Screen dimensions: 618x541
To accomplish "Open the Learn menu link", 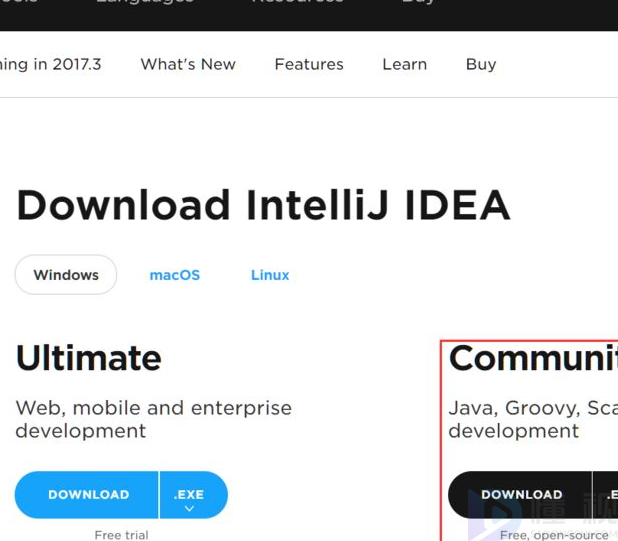I will pyautogui.click(x=405, y=64).
